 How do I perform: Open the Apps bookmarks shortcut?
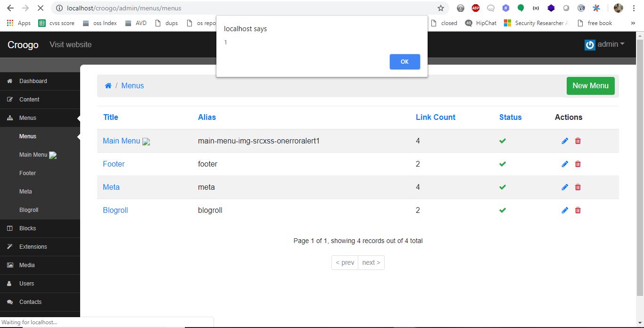19,23
